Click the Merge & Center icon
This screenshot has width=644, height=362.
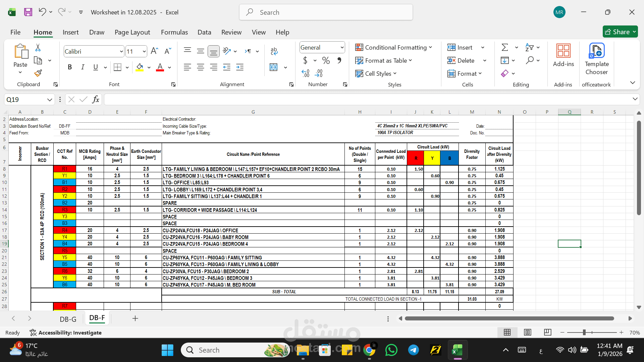coord(274,67)
